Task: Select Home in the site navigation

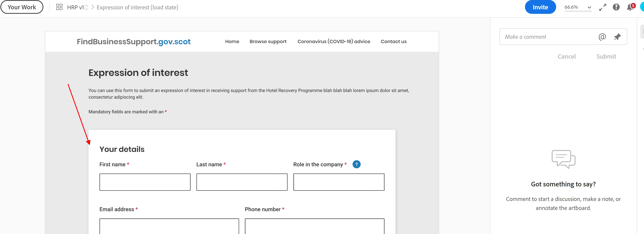Action: [232, 42]
